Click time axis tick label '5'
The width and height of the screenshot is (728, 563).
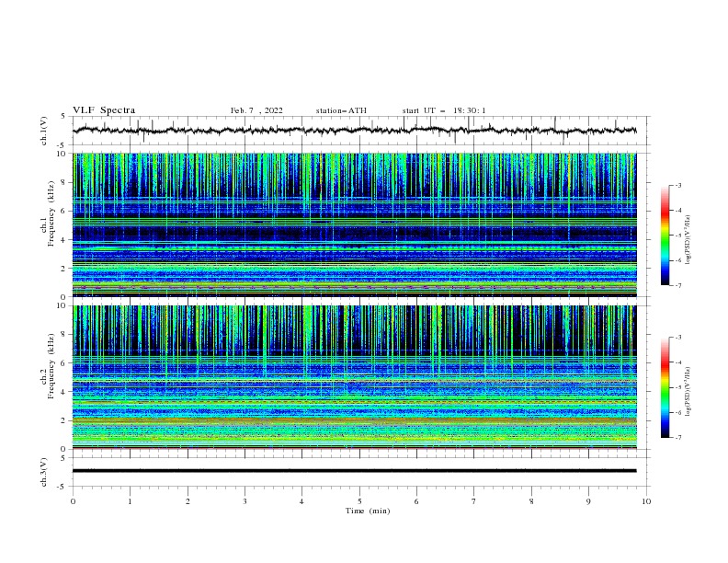pyautogui.click(x=359, y=501)
